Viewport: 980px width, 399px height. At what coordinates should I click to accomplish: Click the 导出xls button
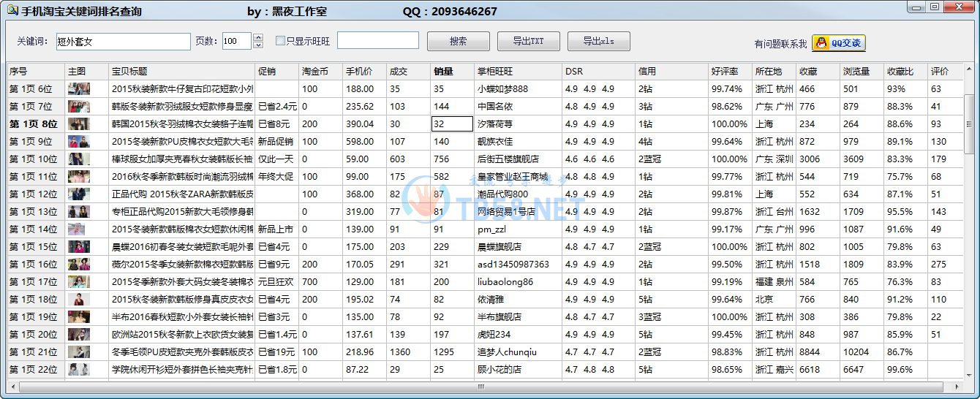click(x=599, y=42)
